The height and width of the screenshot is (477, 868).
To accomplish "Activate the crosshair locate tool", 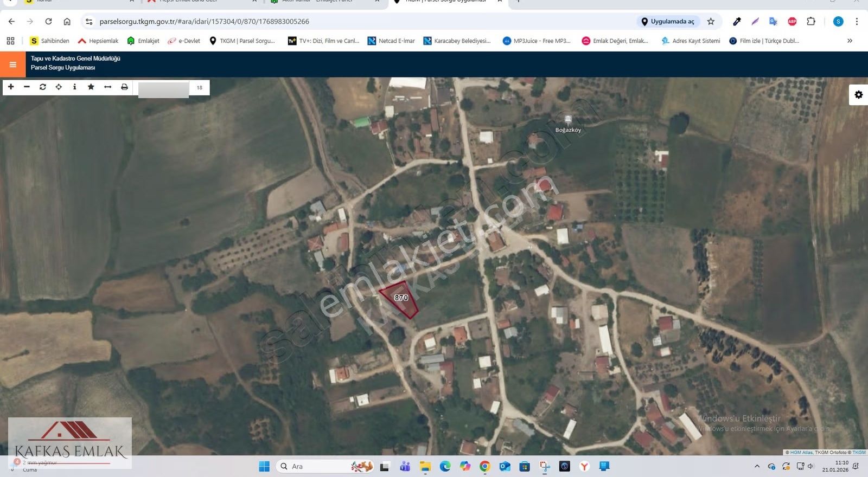I will pyautogui.click(x=59, y=87).
